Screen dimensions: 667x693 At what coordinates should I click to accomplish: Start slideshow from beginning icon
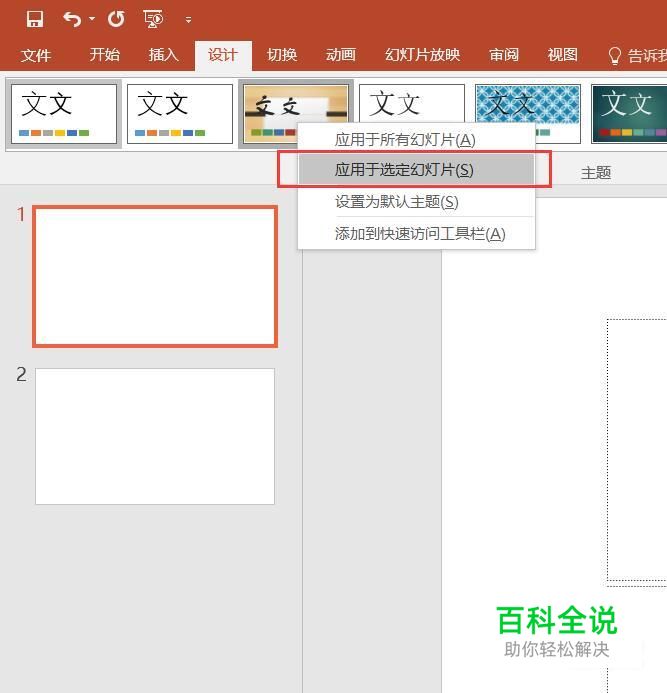point(153,19)
